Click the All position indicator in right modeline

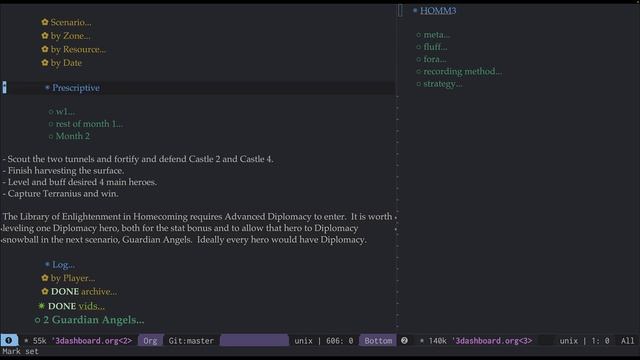pyautogui.click(x=627, y=341)
